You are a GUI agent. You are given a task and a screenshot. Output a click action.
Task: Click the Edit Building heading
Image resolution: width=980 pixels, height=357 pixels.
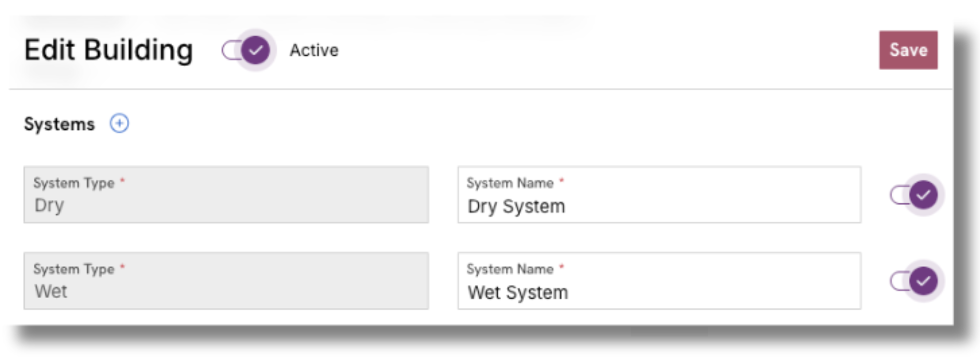108,50
